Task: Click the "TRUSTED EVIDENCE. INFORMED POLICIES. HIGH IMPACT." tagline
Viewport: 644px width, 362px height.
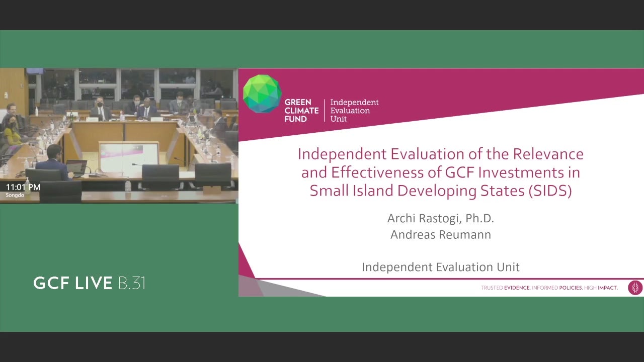Action: coord(549,288)
